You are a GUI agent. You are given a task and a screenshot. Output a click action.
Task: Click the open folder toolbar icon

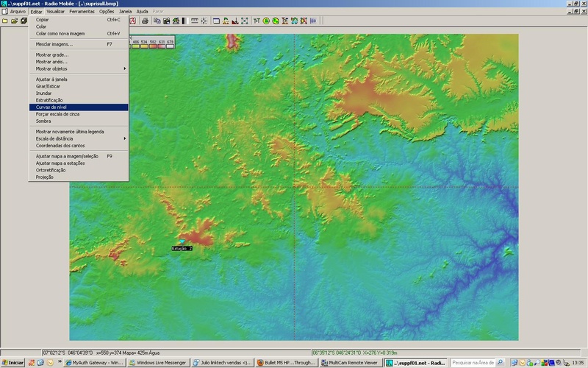click(x=14, y=21)
